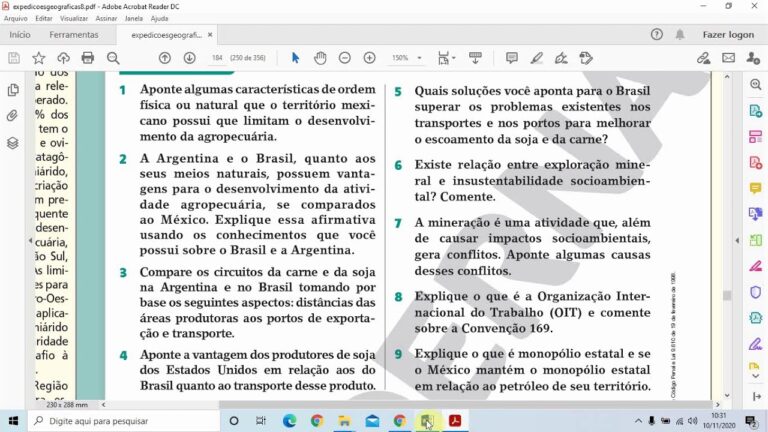Image resolution: width=768 pixels, height=432 pixels.
Task: Click the Windows taskbar search box
Action: tap(123, 421)
